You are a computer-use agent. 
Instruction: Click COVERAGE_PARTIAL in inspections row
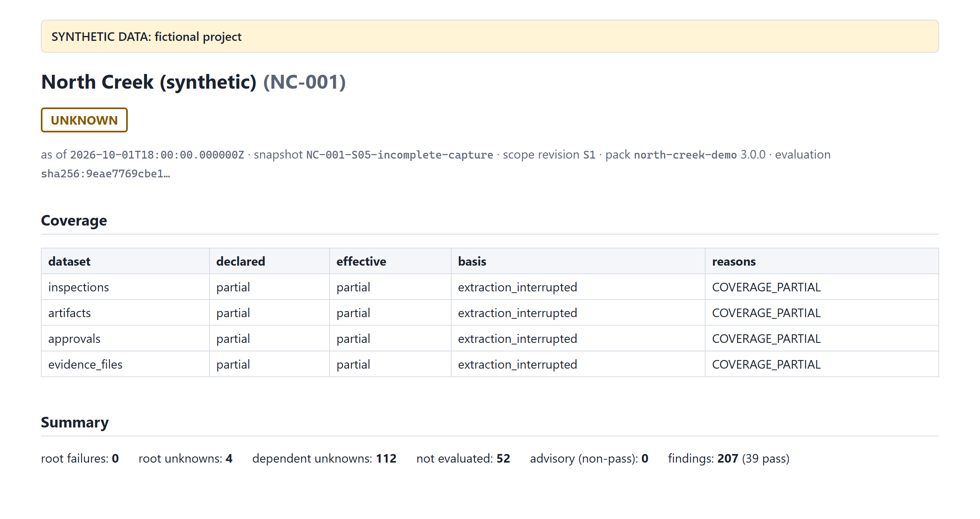(822, 287)
